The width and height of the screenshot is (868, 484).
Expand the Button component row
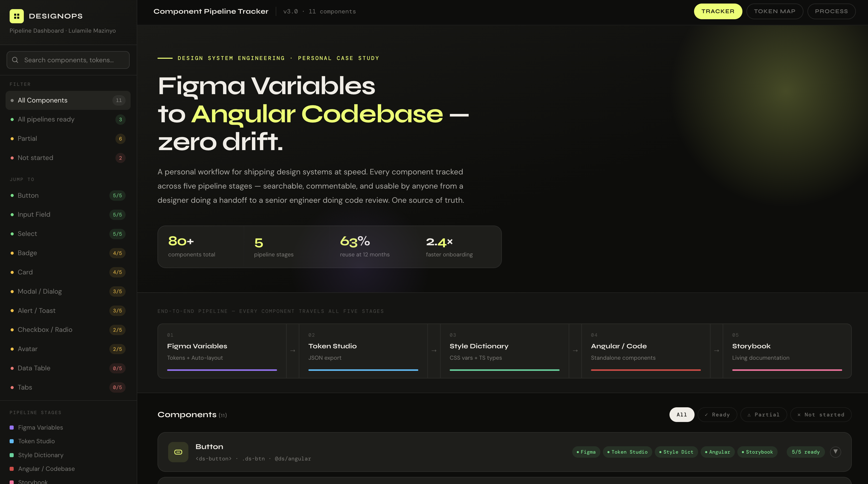point(835,452)
